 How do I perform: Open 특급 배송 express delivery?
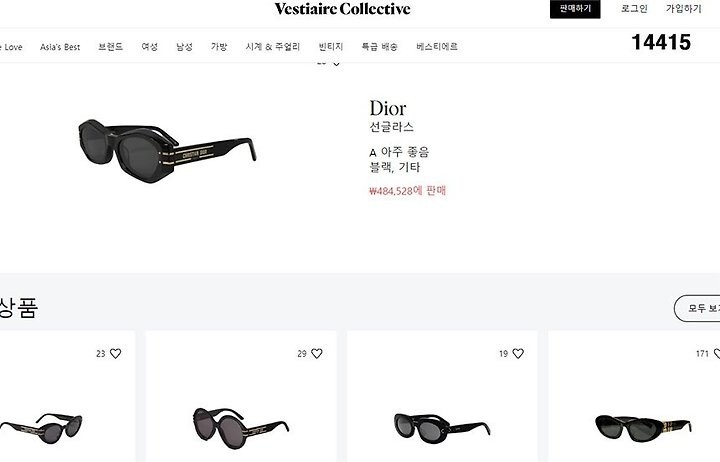tap(379, 47)
